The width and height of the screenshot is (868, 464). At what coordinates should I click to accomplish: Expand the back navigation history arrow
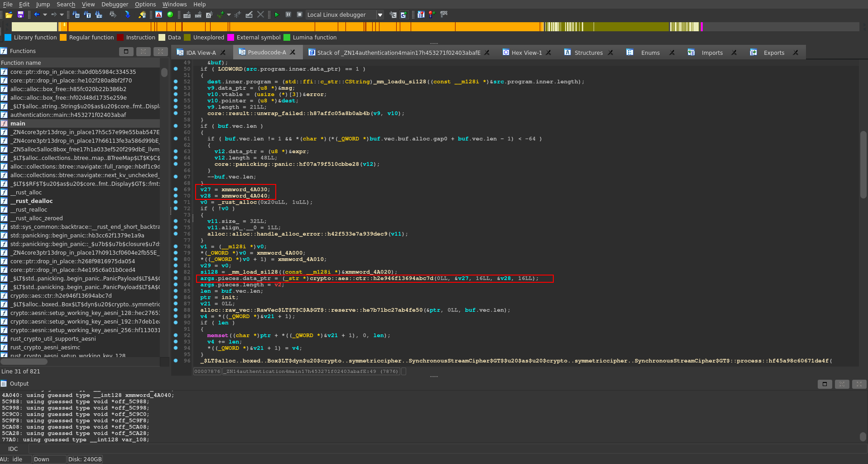click(45, 15)
